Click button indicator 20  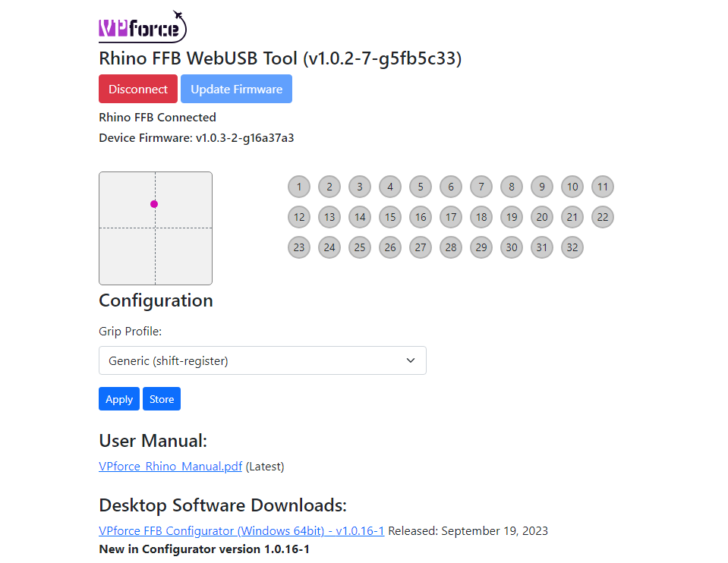point(542,217)
